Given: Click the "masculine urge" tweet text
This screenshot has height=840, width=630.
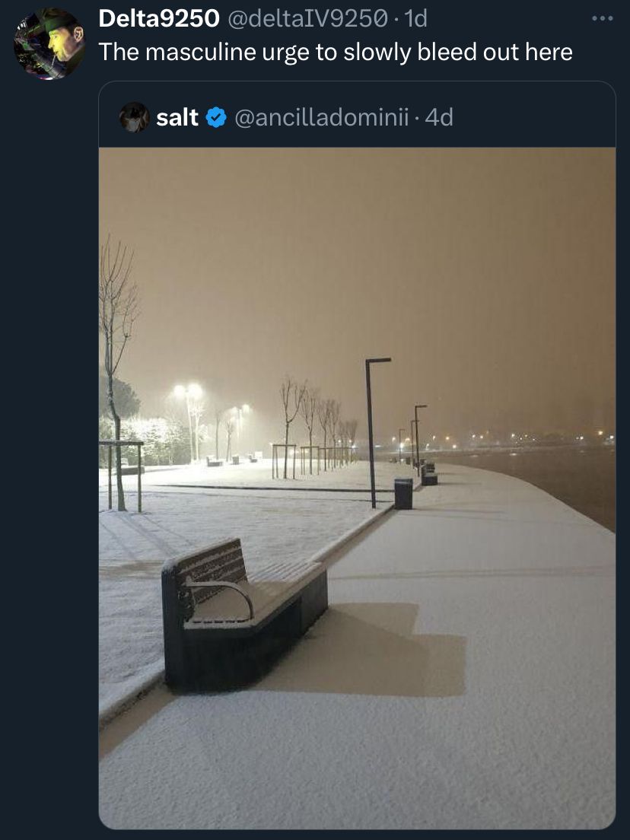Looking at the screenshot, I should click(336, 52).
